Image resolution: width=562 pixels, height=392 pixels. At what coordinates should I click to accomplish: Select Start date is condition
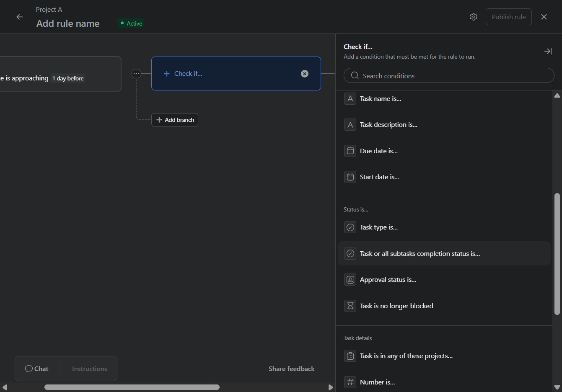[x=444, y=177]
